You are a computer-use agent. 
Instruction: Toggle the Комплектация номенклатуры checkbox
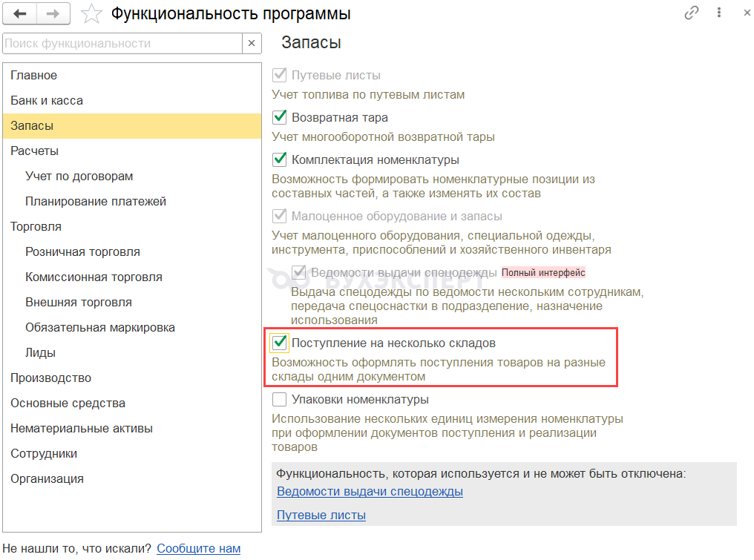(x=279, y=159)
